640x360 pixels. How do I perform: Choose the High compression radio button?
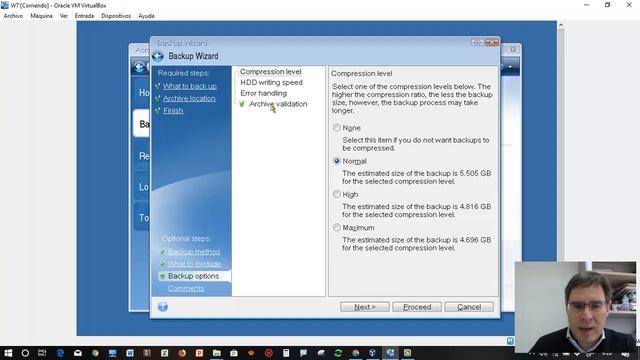pos(337,195)
